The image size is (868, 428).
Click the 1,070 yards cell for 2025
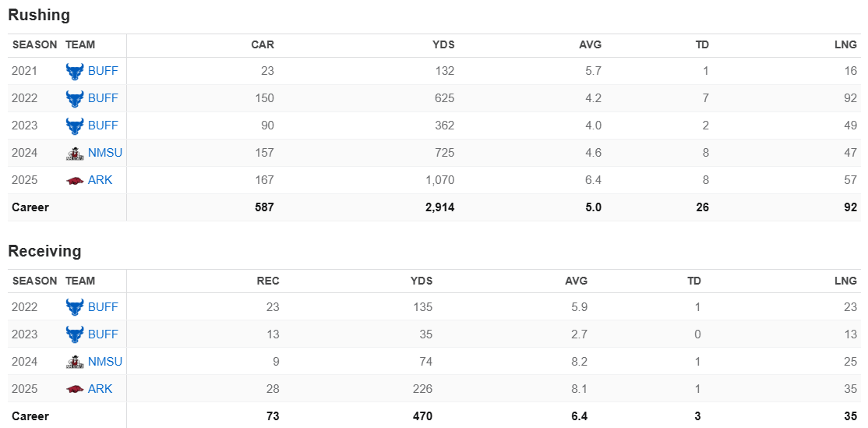(x=436, y=180)
